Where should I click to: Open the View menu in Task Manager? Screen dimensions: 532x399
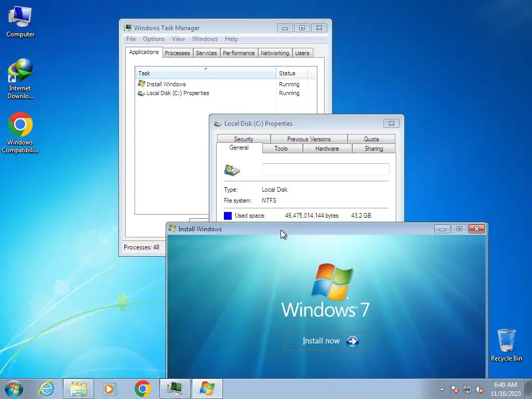pyautogui.click(x=178, y=39)
